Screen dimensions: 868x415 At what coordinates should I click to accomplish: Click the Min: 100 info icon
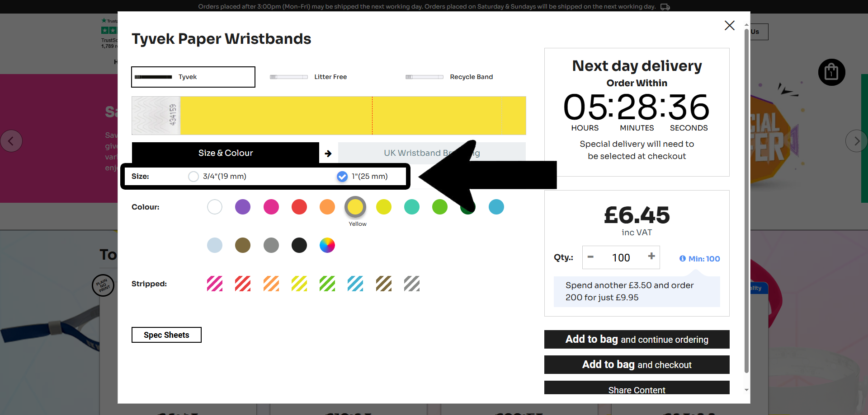[x=683, y=258]
